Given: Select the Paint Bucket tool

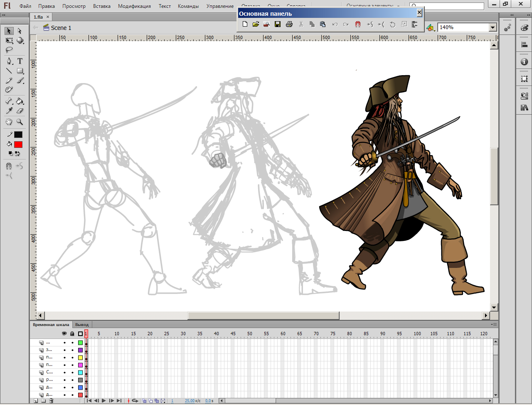Looking at the screenshot, I should coord(20,101).
